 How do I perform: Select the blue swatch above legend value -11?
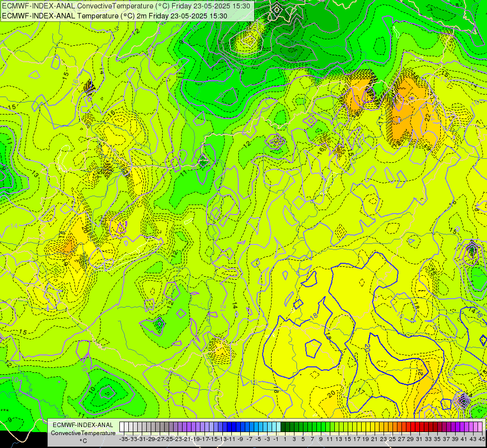click(x=229, y=427)
